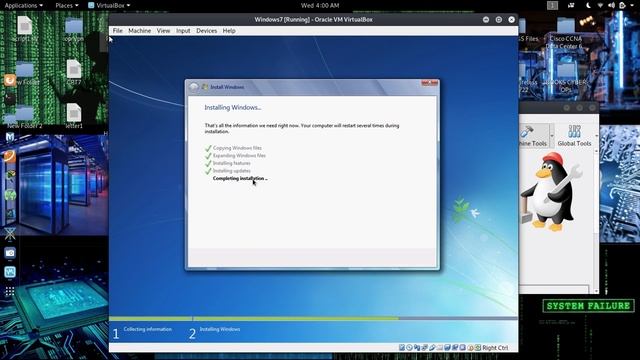The image size is (640, 360).
Task: Open the File menu in VirtualBox
Action: (118, 31)
